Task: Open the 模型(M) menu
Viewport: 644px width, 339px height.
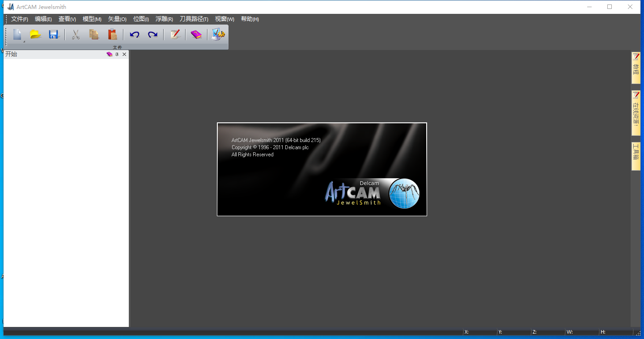Action: point(92,19)
